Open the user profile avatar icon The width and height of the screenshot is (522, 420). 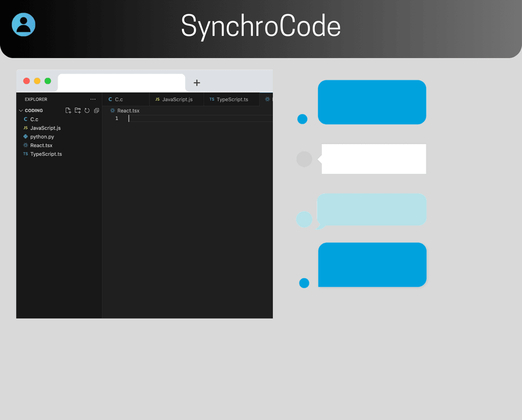pos(24,25)
